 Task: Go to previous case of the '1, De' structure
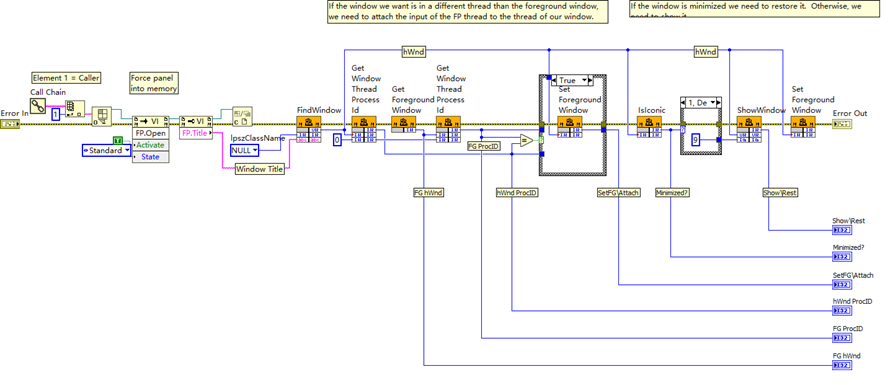coord(683,102)
